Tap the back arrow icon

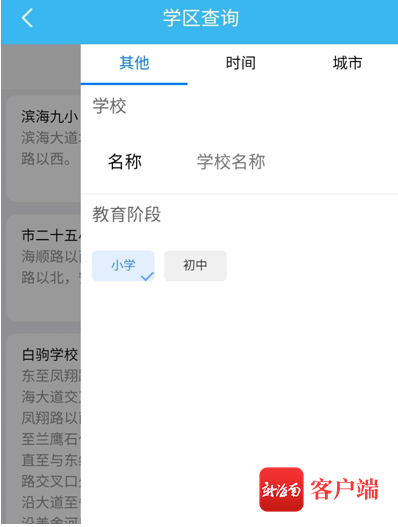(27, 18)
